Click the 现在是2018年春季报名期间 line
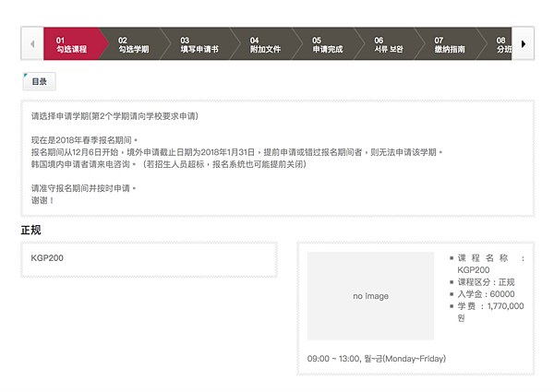This screenshot has height=392, width=554. 84,140
